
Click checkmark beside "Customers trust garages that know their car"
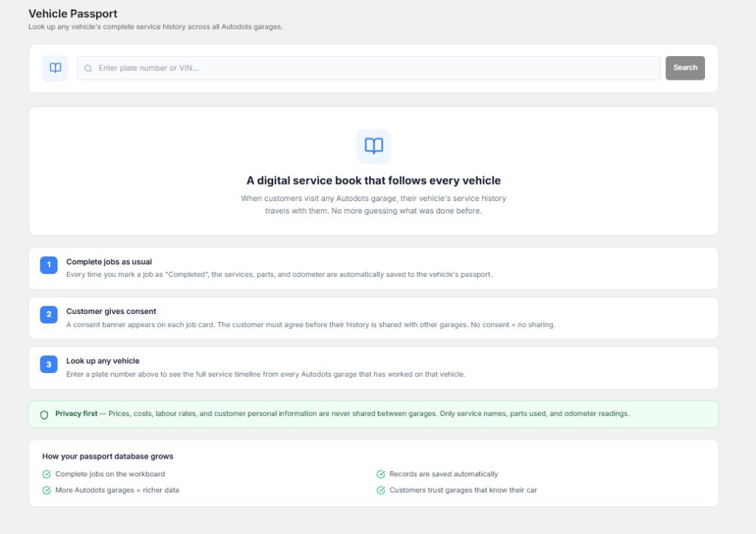381,490
